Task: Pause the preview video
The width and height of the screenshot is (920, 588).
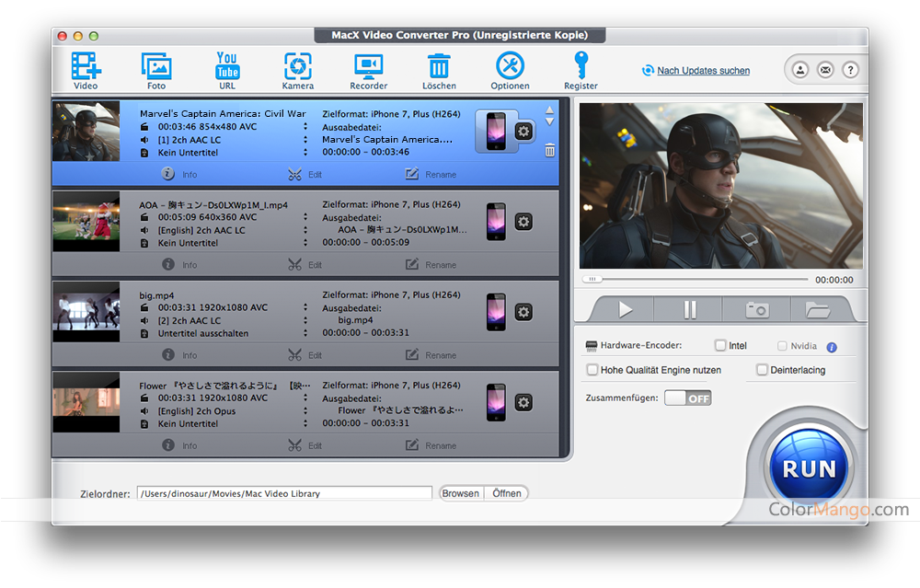Action: tap(689, 309)
